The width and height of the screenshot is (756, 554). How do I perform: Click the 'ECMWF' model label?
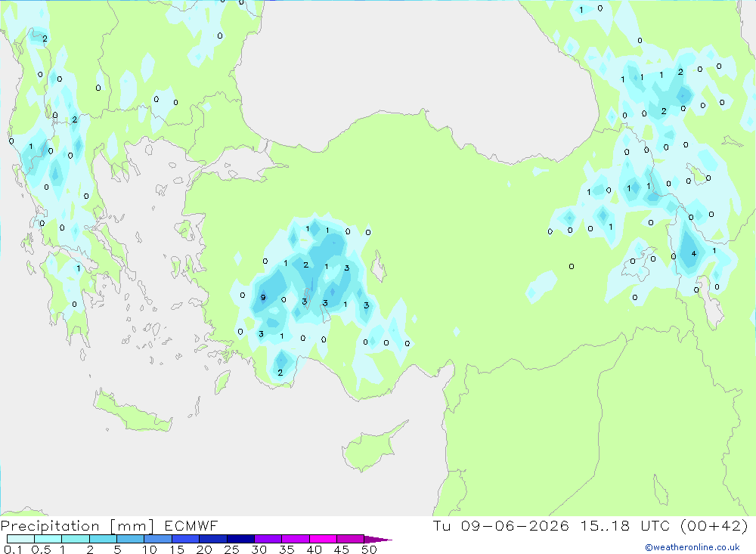[x=191, y=525]
